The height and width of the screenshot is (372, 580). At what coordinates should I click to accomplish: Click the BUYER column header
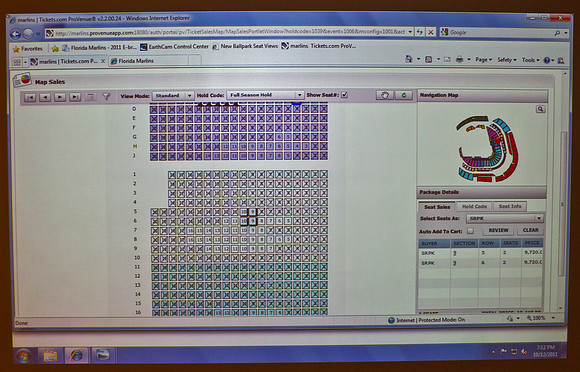435,243
